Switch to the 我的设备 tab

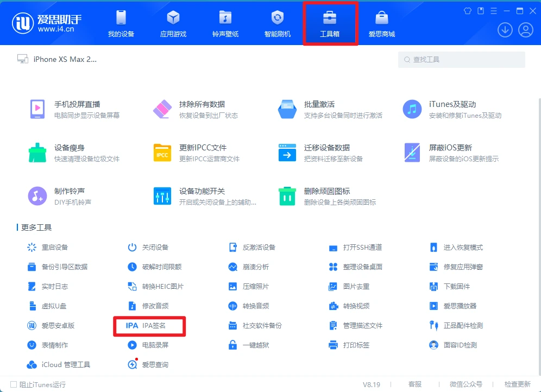(x=121, y=23)
